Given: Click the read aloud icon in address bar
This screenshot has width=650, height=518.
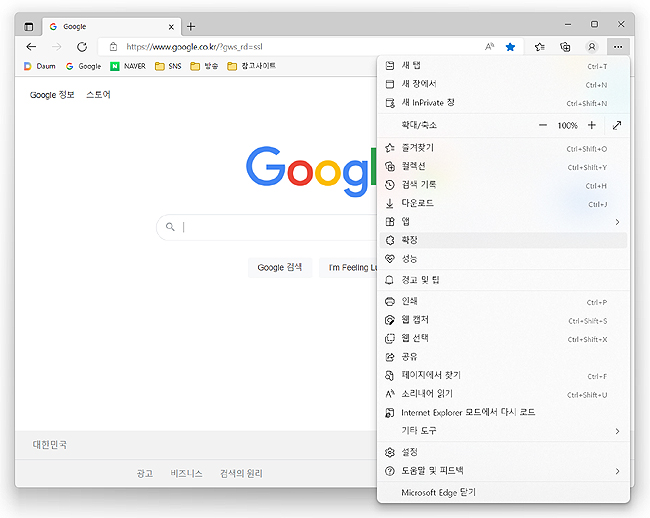Looking at the screenshot, I should [x=490, y=47].
